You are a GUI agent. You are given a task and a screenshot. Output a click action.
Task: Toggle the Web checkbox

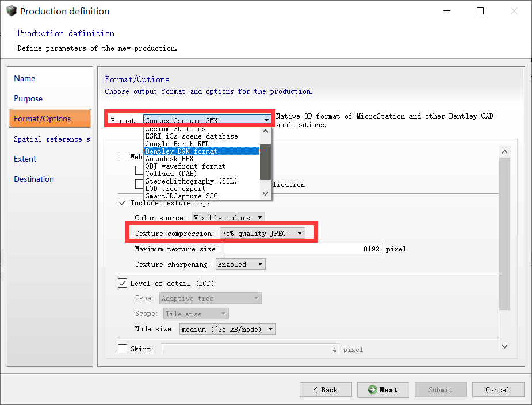click(x=123, y=156)
